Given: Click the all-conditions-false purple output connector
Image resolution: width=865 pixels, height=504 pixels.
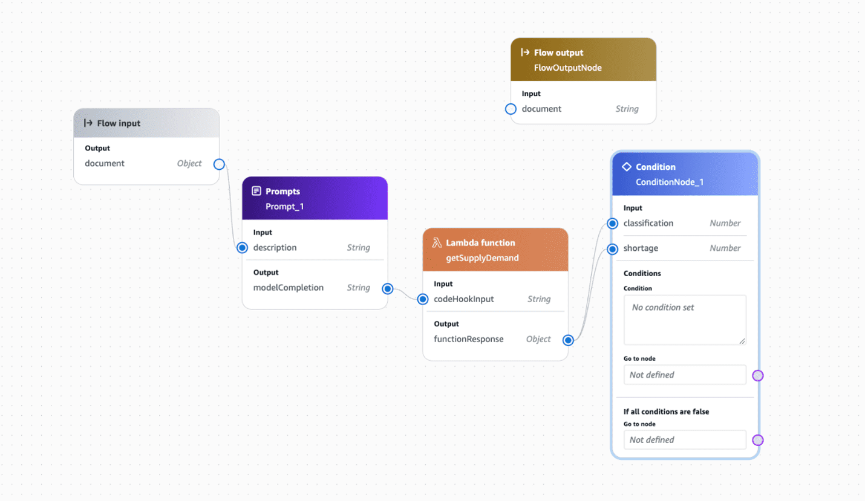Looking at the screenshot, I should tap(757, 440).
